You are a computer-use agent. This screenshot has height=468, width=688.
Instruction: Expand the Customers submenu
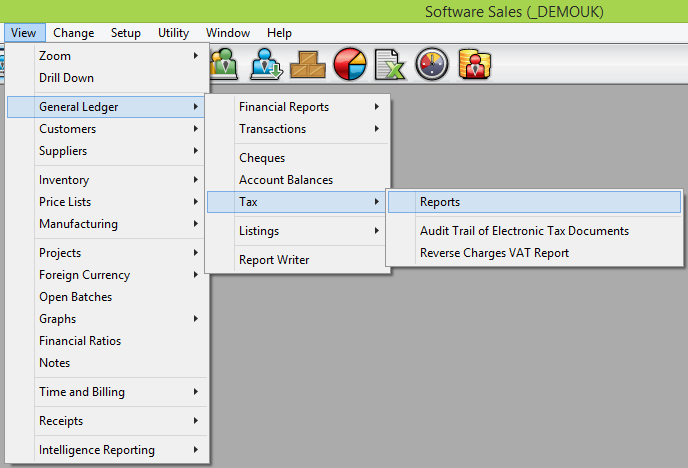[106, 129]
